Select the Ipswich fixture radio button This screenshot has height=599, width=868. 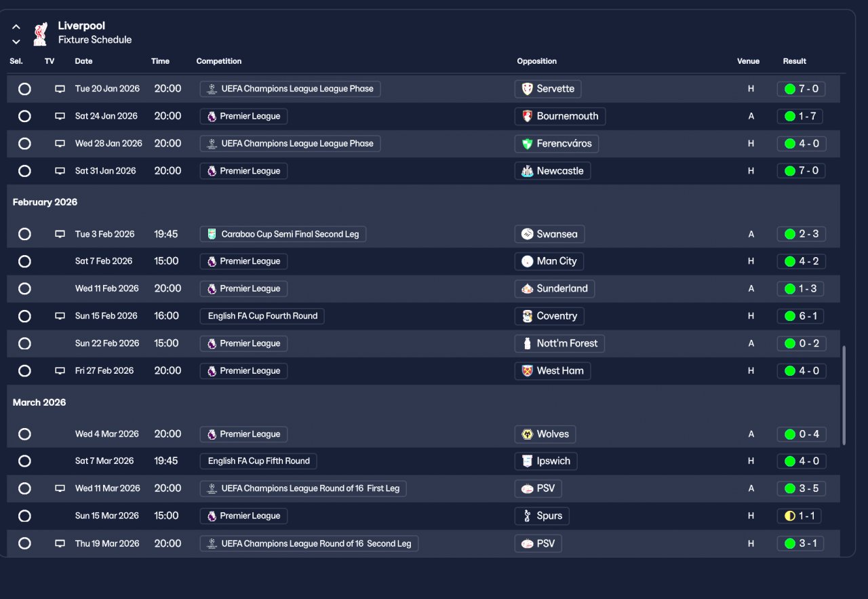coord(24,461)
